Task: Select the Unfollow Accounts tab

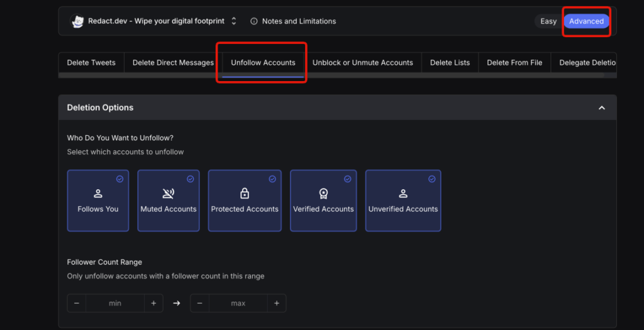Action: [263, 63]
